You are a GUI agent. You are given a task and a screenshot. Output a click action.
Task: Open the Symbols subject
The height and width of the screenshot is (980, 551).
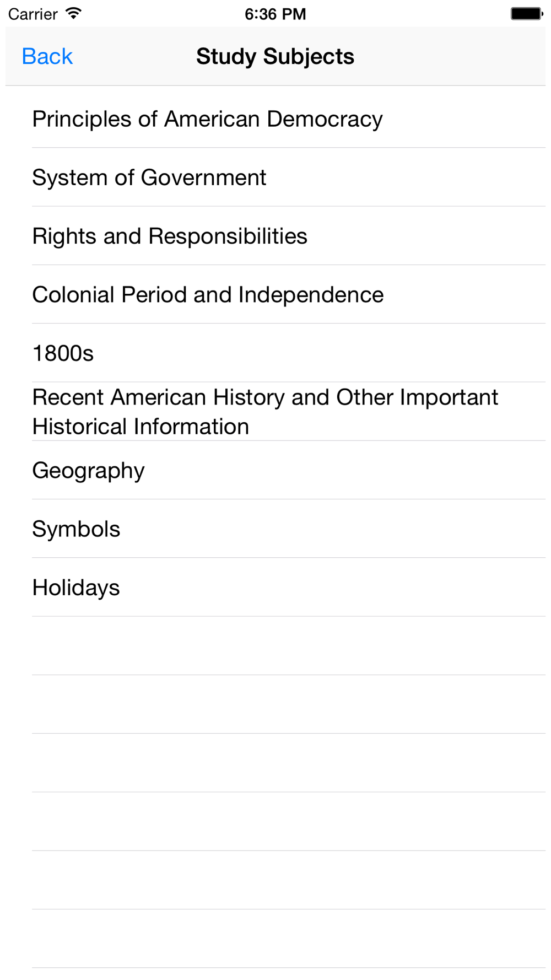tap(275, 529)
